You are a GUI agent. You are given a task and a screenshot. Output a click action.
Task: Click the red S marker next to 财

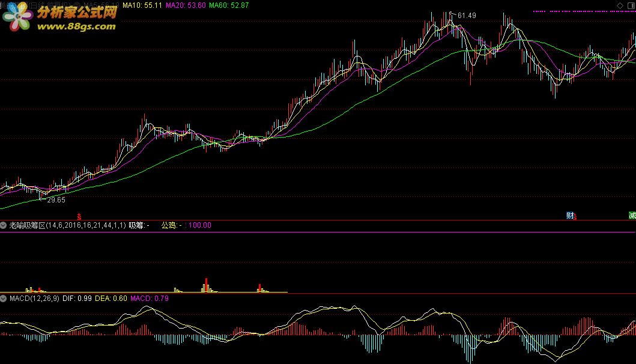point(575,217)
